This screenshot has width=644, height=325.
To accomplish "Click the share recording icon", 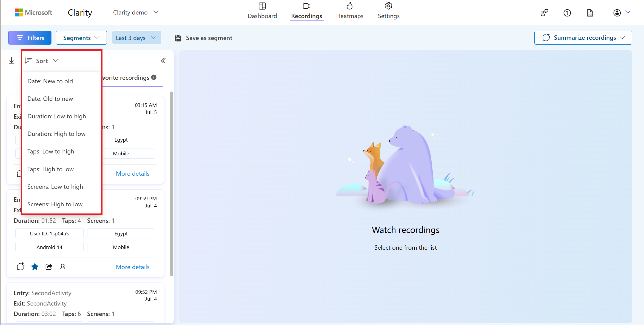I will click(49, 267).
